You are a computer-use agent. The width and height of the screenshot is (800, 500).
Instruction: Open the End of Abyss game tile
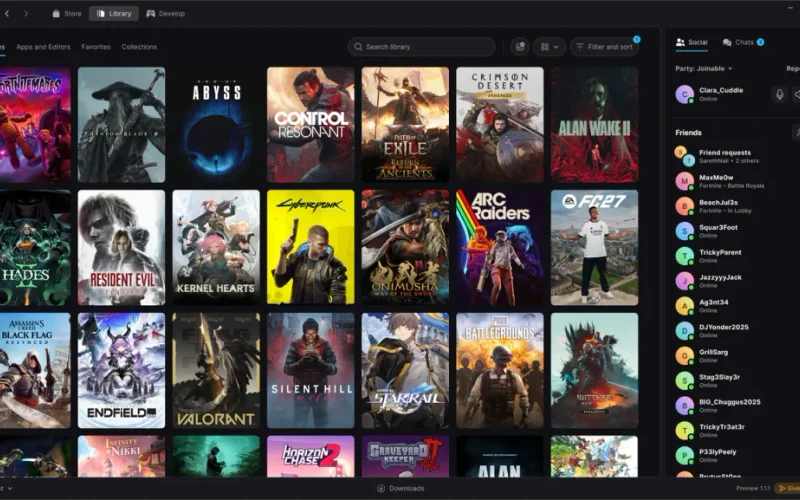pyautogui.click(x=216, y=125)
